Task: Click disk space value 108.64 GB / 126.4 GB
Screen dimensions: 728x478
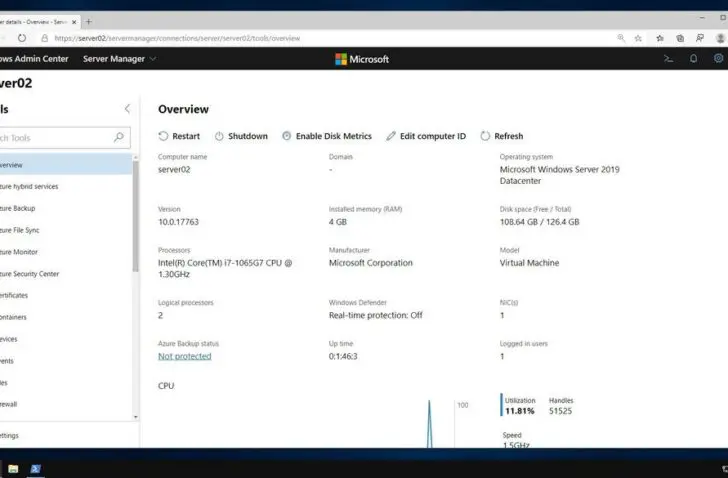Action: pyautogui.click(x=540, y=222)
